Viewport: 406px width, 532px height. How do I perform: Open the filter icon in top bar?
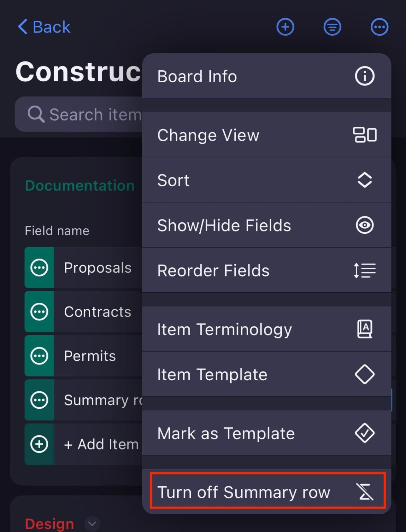coord(332,27)
